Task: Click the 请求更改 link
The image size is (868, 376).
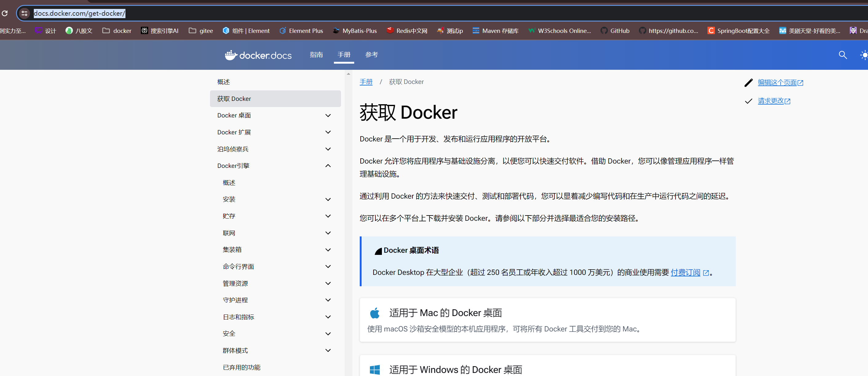Action: pos(774,101)
